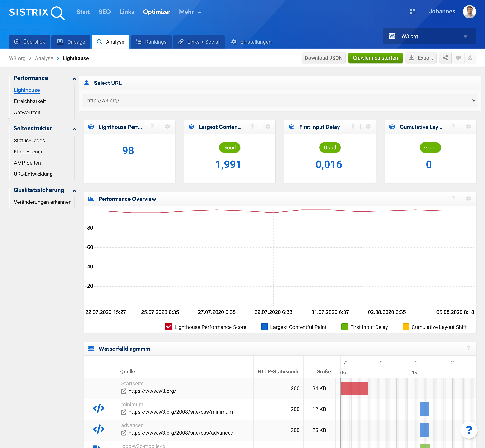
Task: Toggle Cumulative Layout Shift yellow legend swatch
Action: pos(406,327)
